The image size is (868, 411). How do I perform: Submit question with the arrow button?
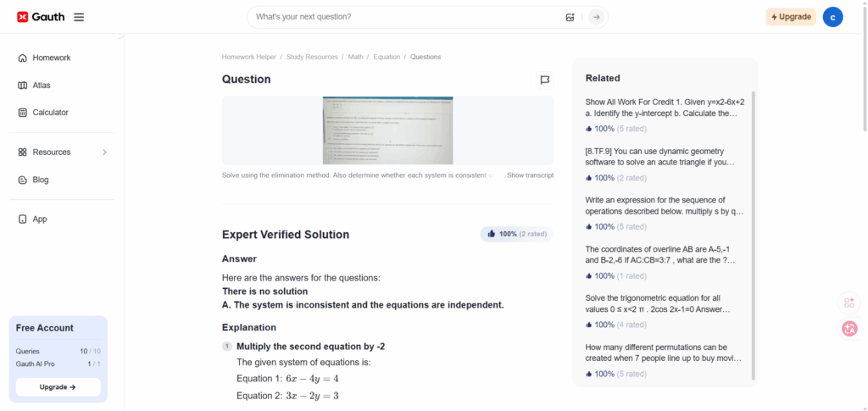pyautogui.click(x=596, y=17)
